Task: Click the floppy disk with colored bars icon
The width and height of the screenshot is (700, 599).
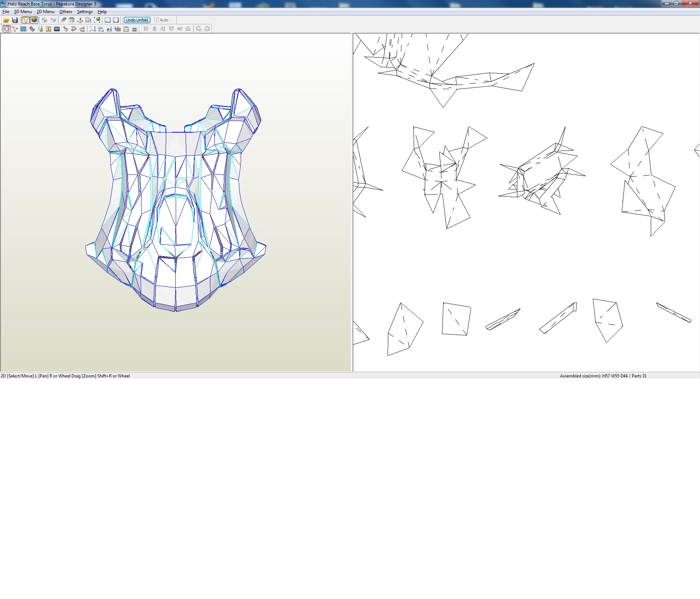Action: pos(118,29)
